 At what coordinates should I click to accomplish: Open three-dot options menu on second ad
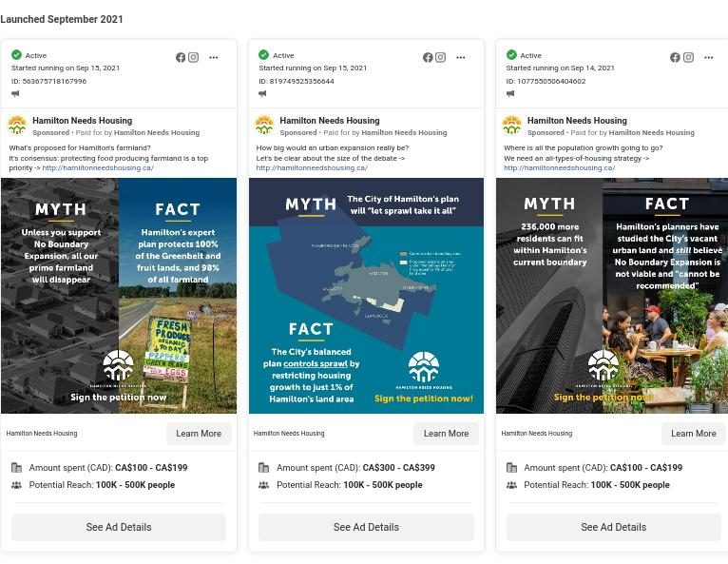[x=460, y=58]
